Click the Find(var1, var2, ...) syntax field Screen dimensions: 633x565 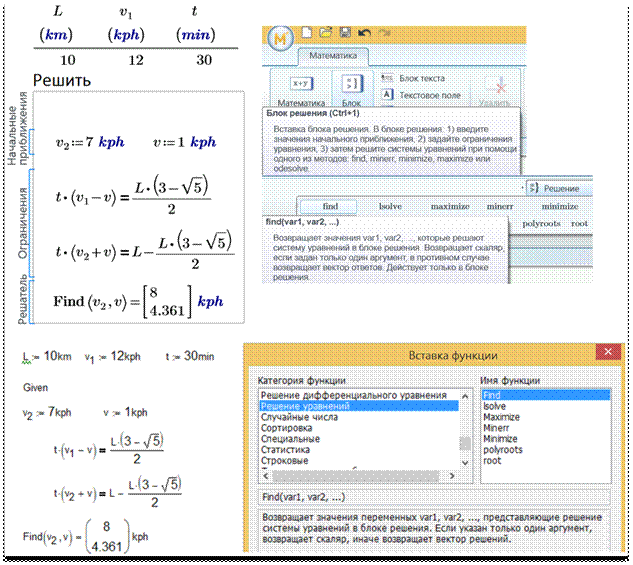[x=434, y=497]
